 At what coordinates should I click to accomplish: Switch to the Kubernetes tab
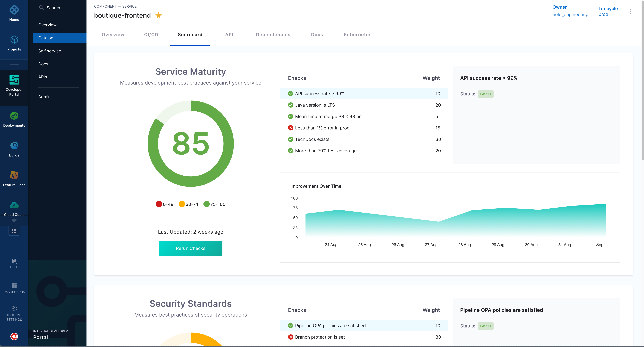(x=357, y=35)
